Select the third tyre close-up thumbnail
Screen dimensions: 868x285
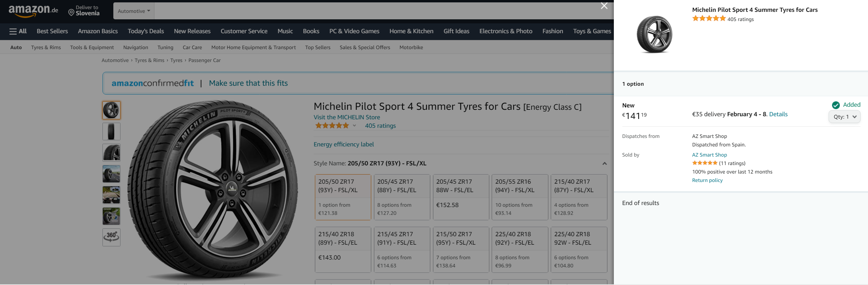click(x=111, y=152)
